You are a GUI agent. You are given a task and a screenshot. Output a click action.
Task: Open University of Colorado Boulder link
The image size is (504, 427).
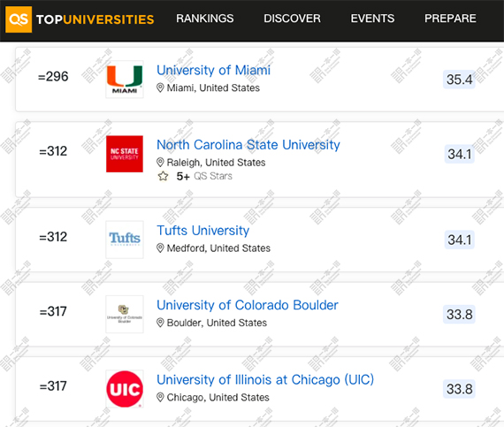pos(248,305)
